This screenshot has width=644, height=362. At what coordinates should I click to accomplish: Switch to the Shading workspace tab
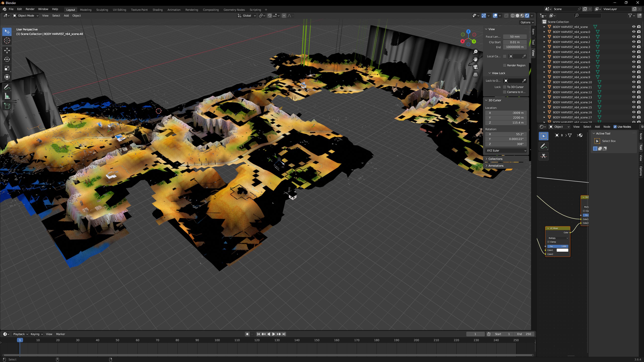pos(157,10)
